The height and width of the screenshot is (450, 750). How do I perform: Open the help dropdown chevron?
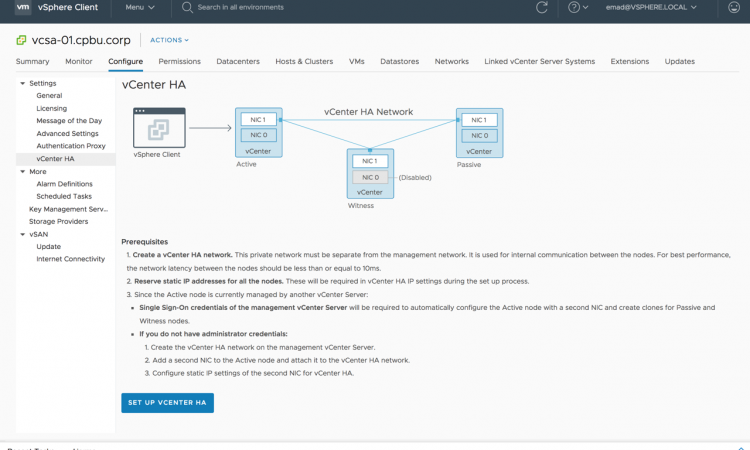(585, 7)
